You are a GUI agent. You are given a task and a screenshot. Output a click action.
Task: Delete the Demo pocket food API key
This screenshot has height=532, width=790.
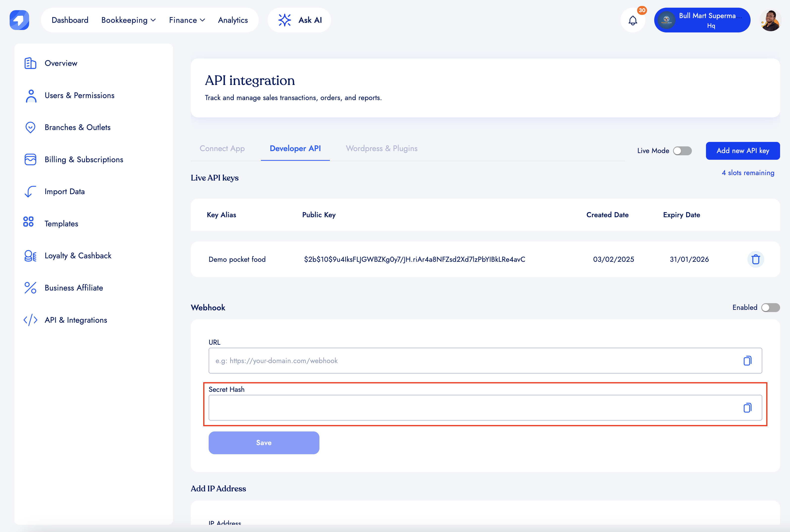[755, 260]
